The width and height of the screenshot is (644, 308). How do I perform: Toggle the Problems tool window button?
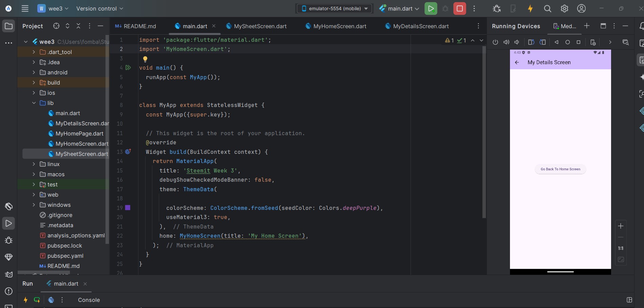click(9, 291)
